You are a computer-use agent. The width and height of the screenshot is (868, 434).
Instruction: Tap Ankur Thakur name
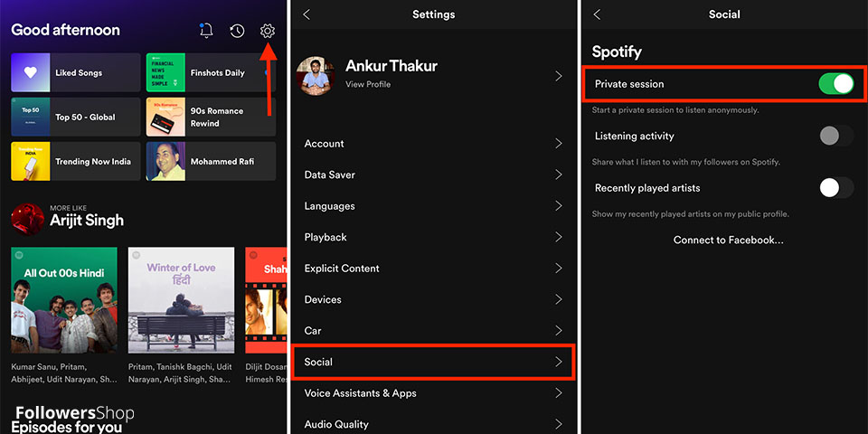coord(392,66)
